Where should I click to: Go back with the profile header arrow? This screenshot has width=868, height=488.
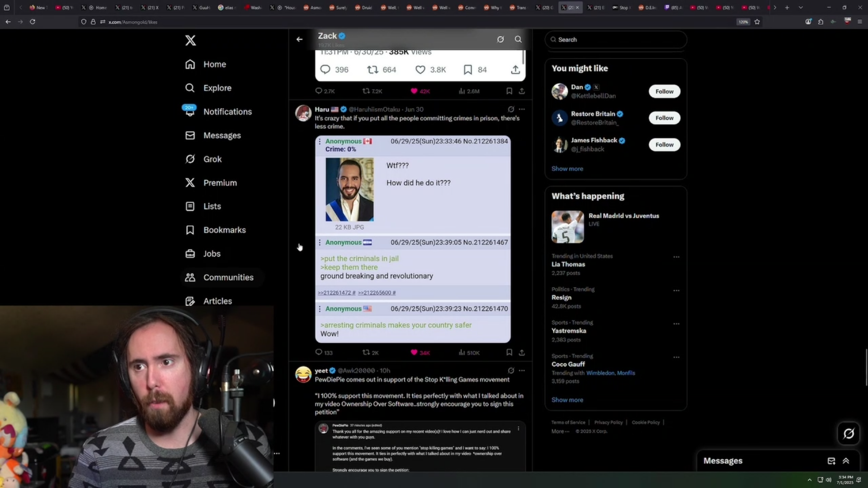coord(299,39)
